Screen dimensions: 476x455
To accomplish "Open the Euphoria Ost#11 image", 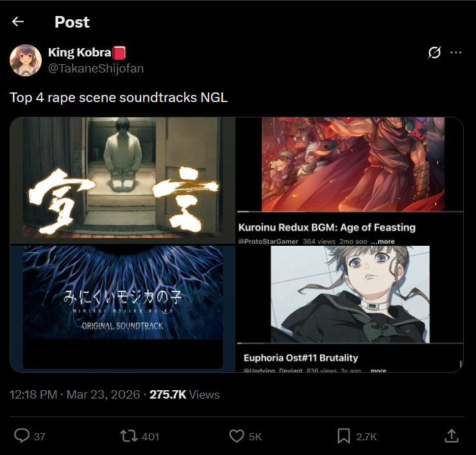I will click(350, 309).
